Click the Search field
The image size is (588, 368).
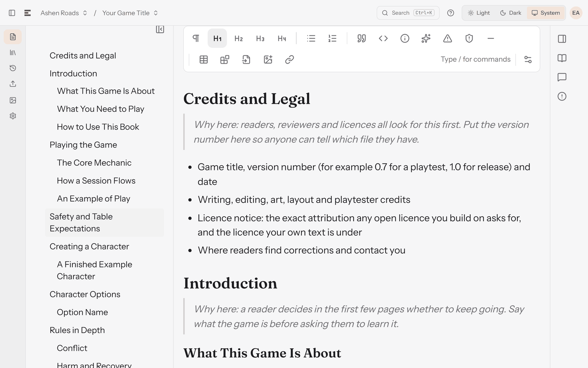(408, 13)
